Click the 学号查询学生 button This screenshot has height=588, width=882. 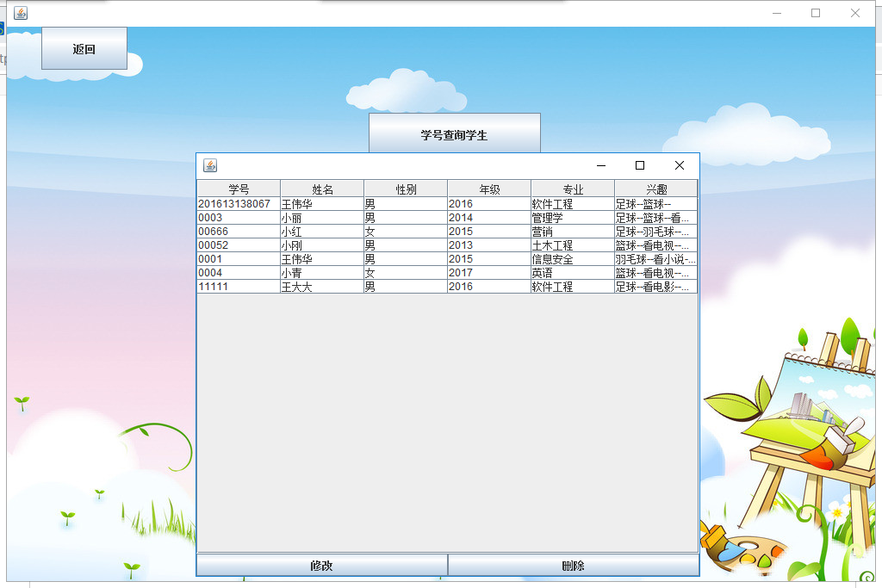pyautogui.click(x=454, y=135)
